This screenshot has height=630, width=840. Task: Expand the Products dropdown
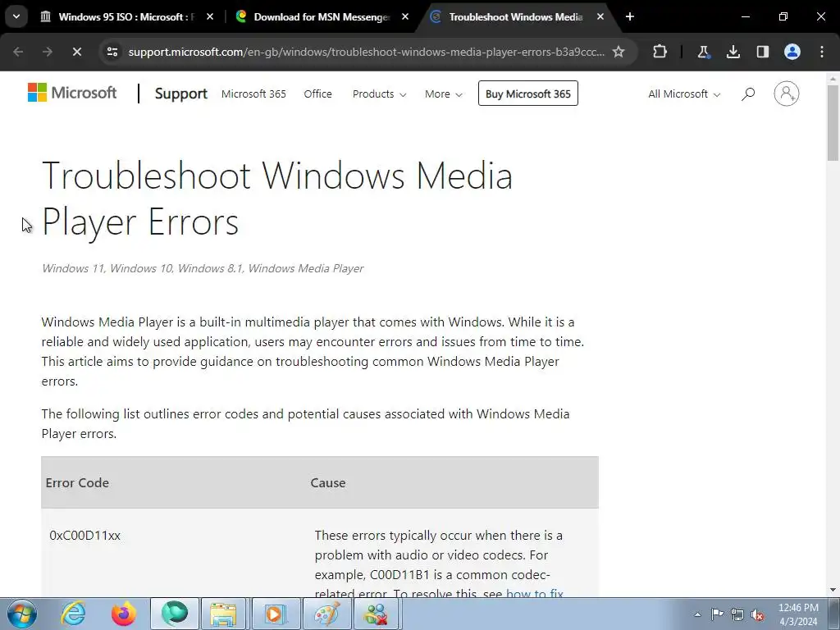click(379, 94)
